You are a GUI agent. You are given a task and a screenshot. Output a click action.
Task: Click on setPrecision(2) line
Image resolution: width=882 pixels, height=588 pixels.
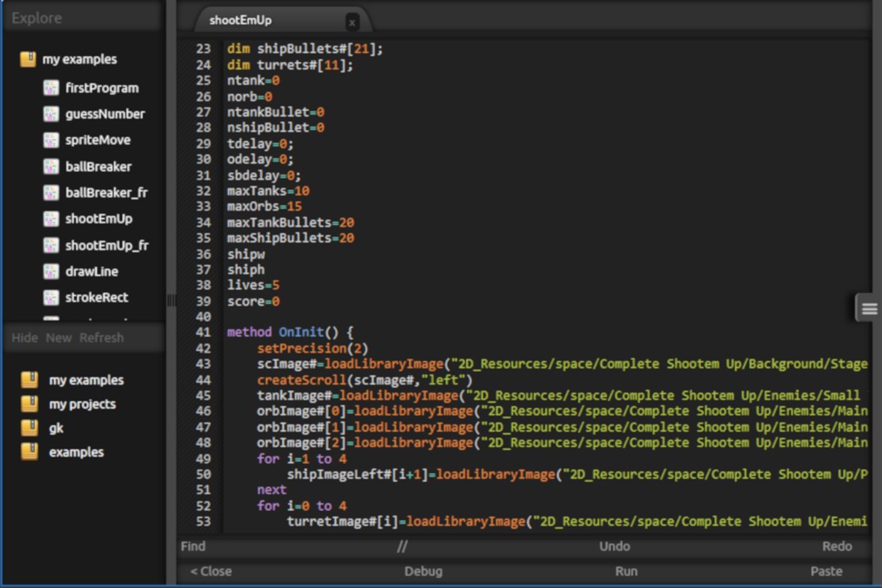[312, 348]
